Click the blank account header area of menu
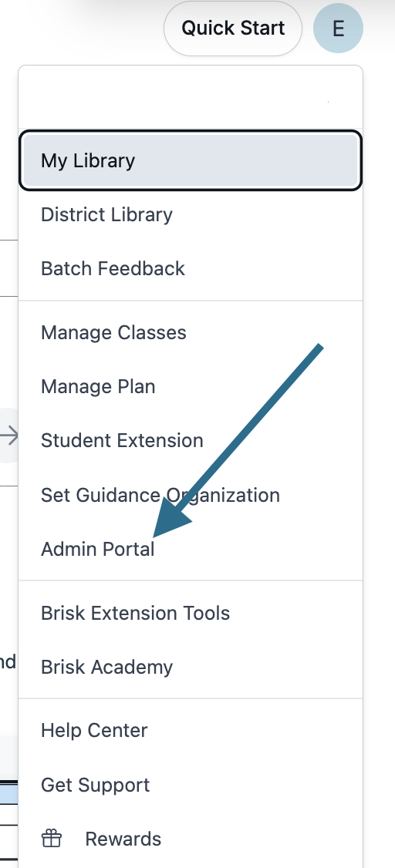This screenshot has width=395, height=868. [x=191, y=98]
